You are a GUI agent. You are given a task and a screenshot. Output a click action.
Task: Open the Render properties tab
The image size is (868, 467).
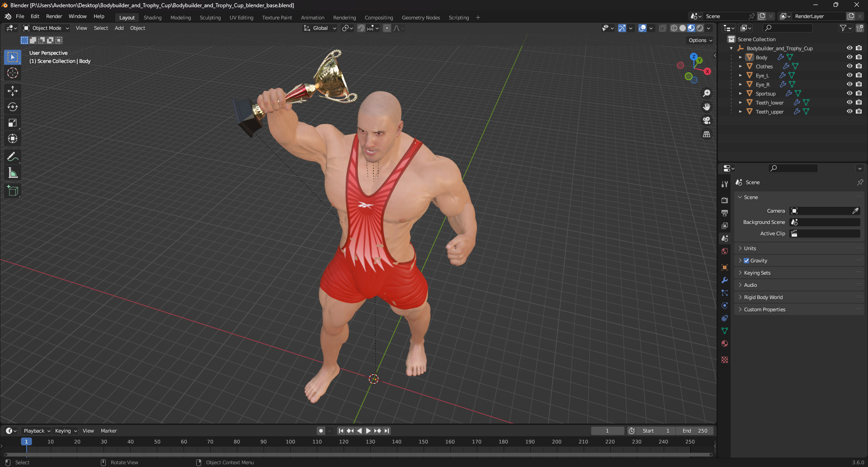click(x=725, y=200)
